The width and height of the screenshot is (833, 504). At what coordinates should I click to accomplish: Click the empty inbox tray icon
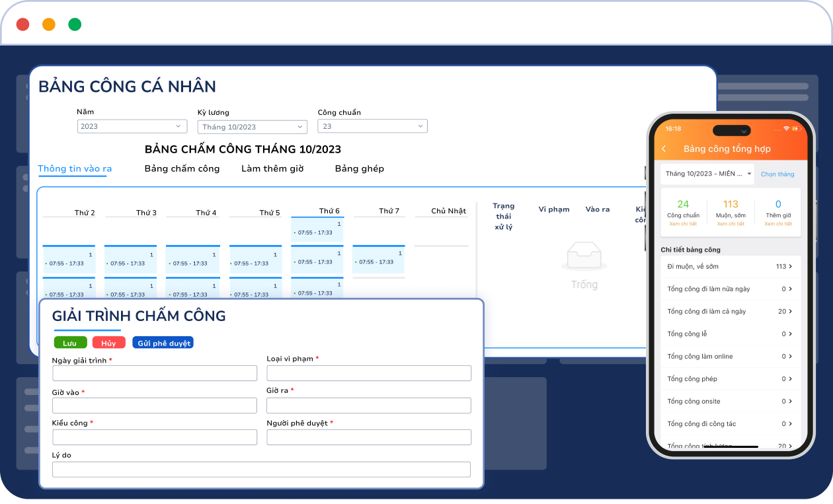point(584,257)
